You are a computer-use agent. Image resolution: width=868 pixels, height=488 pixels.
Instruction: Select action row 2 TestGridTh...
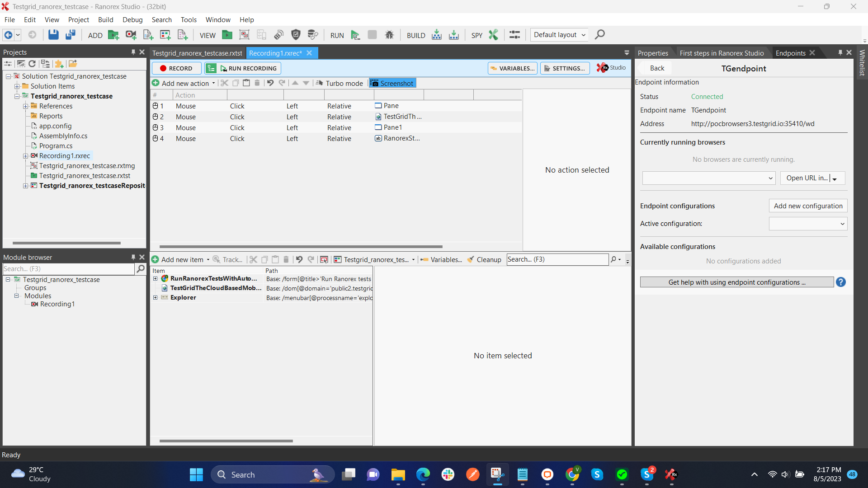tap(336, 117)
